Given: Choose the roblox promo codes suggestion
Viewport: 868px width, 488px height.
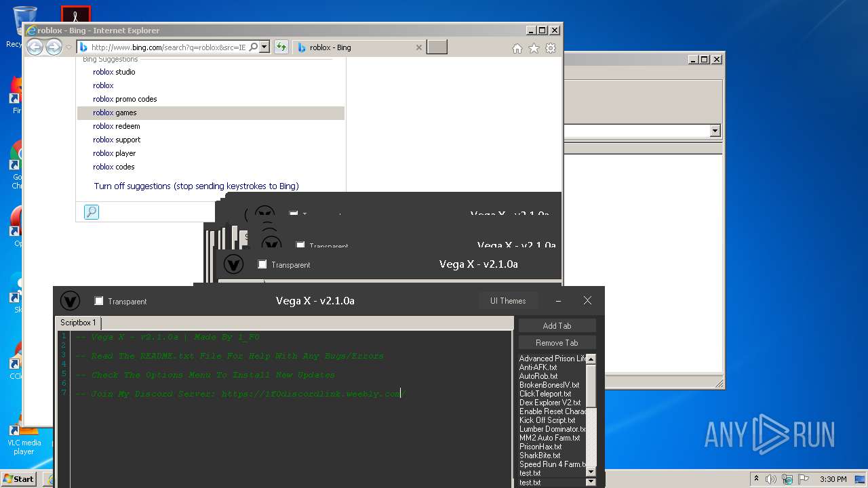Looking at the screenshot, I should pos(211,99).
